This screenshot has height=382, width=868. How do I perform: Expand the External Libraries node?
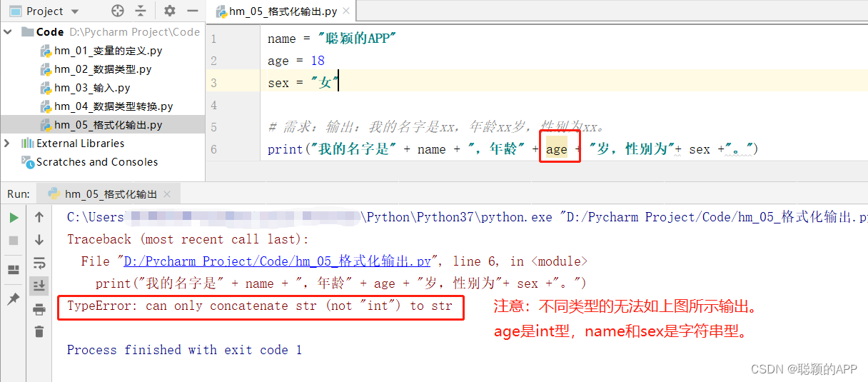(x=8, y=144)
